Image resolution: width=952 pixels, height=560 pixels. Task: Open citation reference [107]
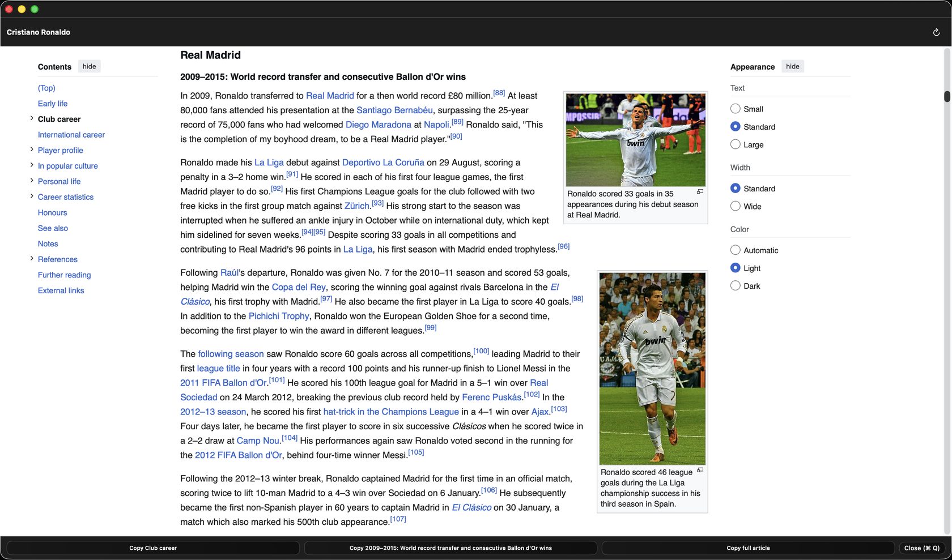pyautogui.click(x=398, y=519)
